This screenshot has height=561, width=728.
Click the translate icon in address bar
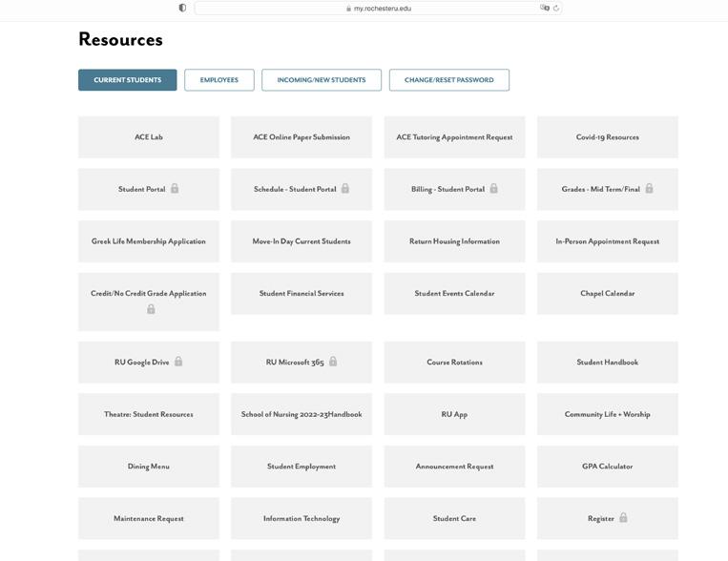tap(545, 8)
